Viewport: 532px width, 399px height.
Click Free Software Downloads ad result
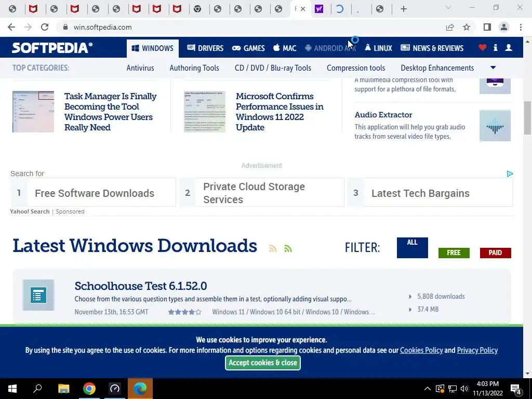click(x=94, y=193)
